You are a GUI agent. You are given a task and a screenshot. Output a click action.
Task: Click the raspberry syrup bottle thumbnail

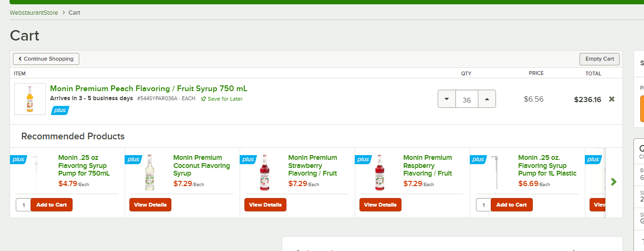[380, 172]
